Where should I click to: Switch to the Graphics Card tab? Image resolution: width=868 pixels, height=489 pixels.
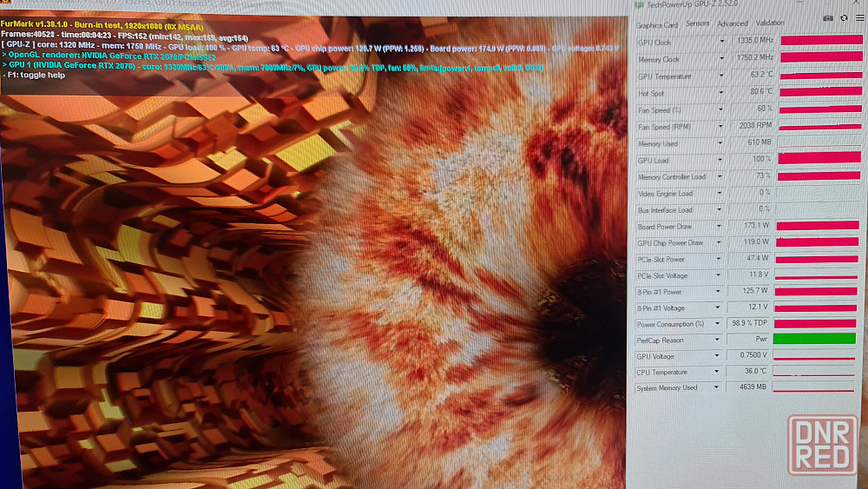(657, 24)
